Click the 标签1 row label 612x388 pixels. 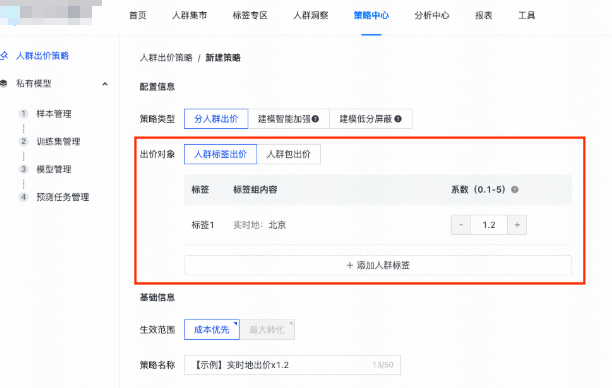tap(203, 225)
